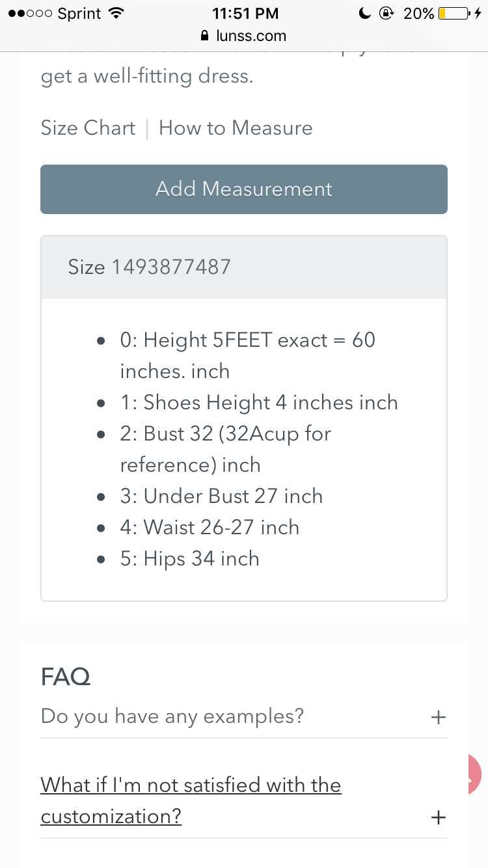Open the Size Chart link
Viewport: 488px width, 868px height.
pos(88,128)
